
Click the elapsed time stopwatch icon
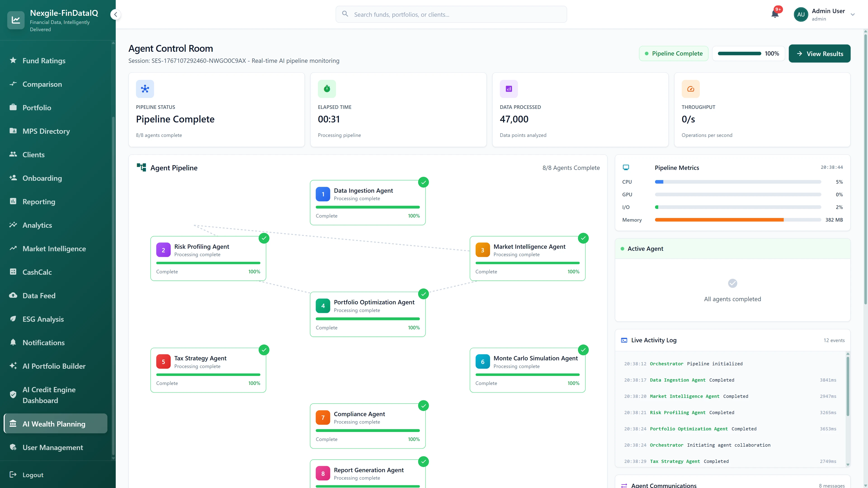[x=326, y=89]
